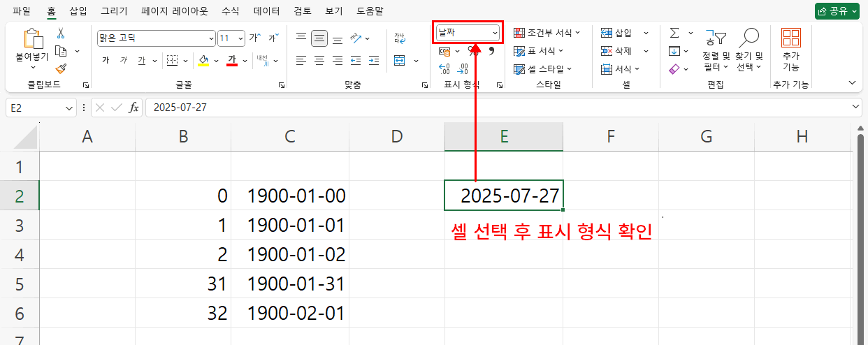868x345 pixels.
Task: Click the Cut scissors icon
Action: [61, 34]
